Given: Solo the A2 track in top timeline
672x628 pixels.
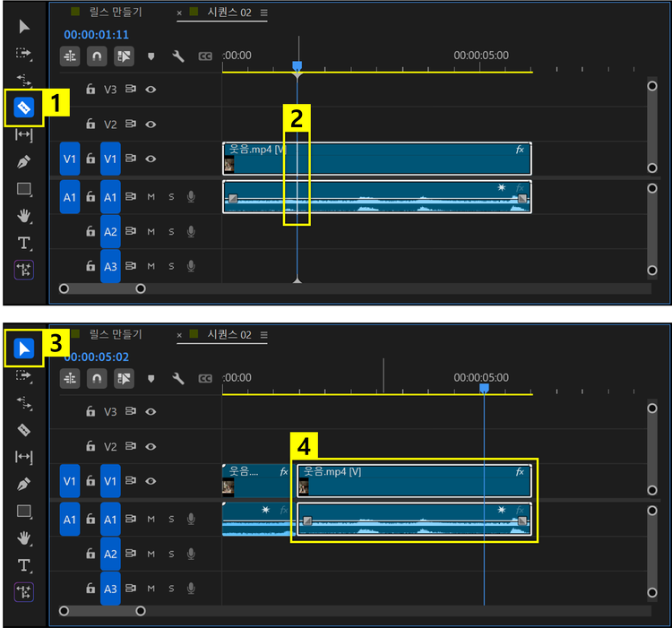Looking at the screenshot, I should pyautogui.click(x=171, y=232).
